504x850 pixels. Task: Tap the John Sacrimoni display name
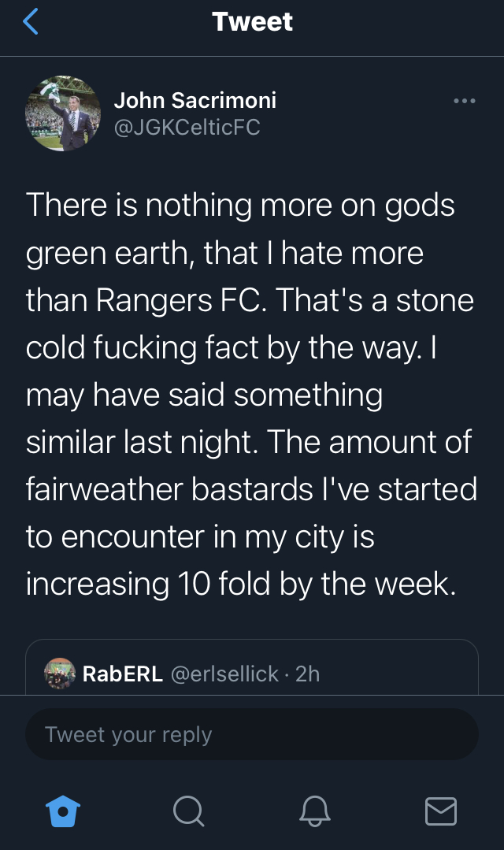tap(195, 101)
